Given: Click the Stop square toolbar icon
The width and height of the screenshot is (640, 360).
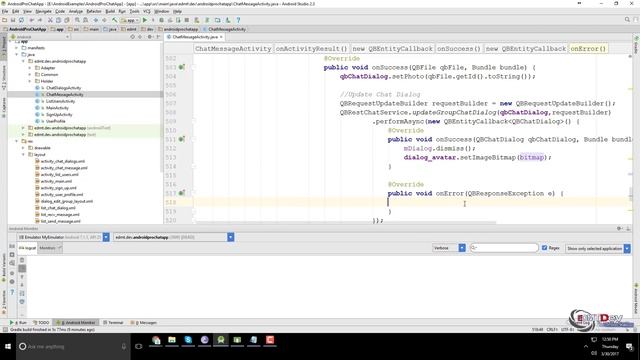Looking at the screenshot, I should click(187, 20).
